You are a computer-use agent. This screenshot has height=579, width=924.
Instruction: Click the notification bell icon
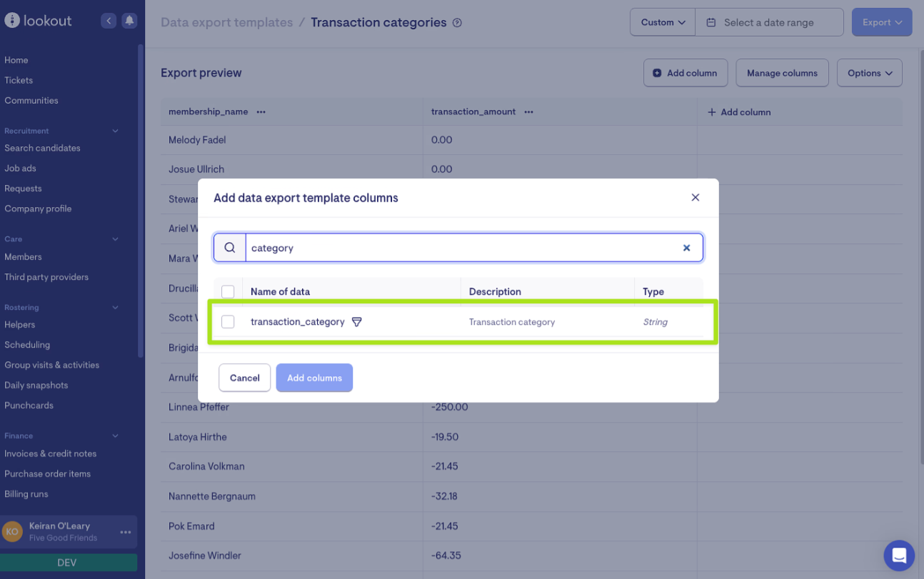[x=129, y=21]
